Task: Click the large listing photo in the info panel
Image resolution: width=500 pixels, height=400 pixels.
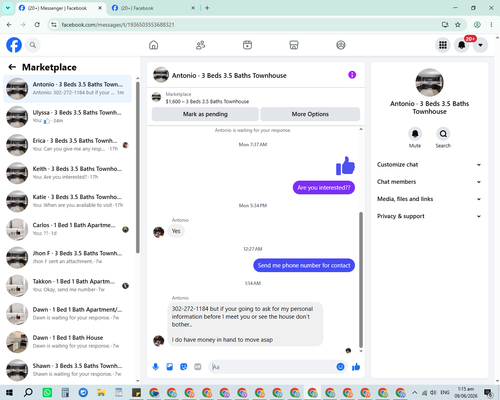Action: 429,83
